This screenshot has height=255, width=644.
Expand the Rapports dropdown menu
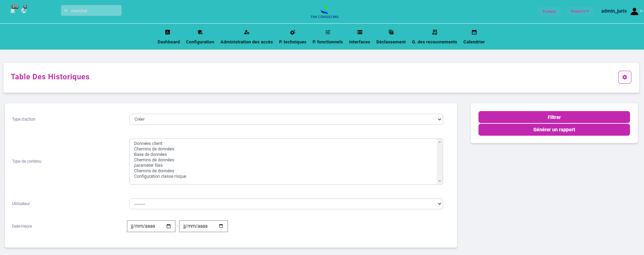point(580,11)
